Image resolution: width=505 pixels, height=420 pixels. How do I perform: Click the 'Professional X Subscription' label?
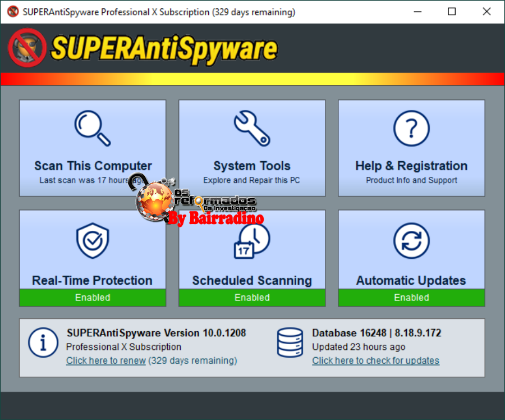[123, 347]
